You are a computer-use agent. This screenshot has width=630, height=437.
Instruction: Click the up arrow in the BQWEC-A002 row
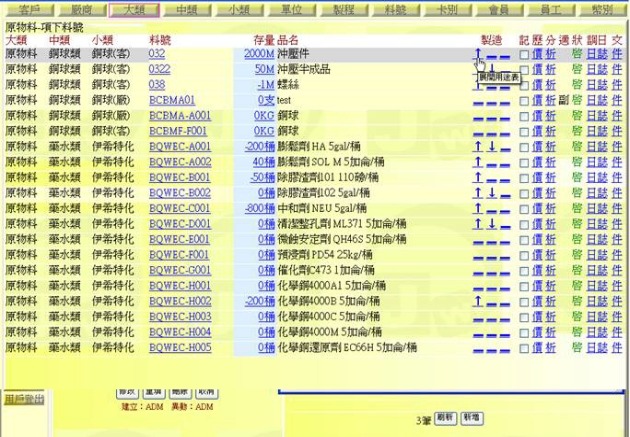pos(478,162)
